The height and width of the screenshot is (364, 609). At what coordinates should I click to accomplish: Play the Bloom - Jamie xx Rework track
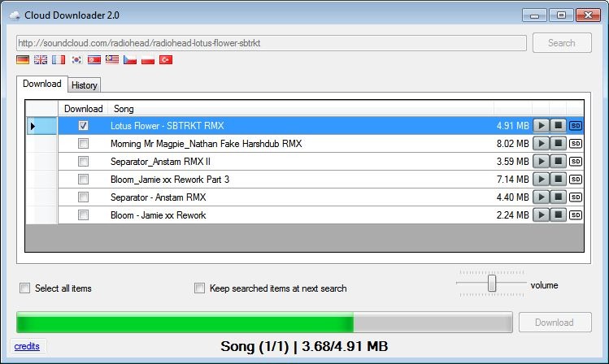point(541,215)
